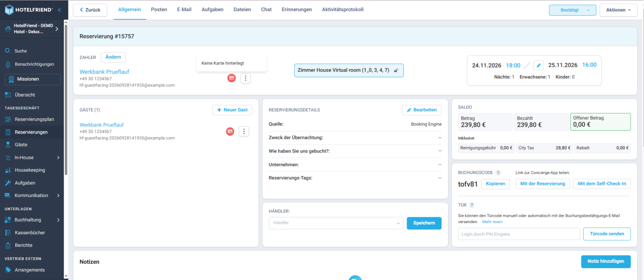This screenshot has width=644, height=280.
Task: Copy booking code with Kopieren
Action: 496,184
